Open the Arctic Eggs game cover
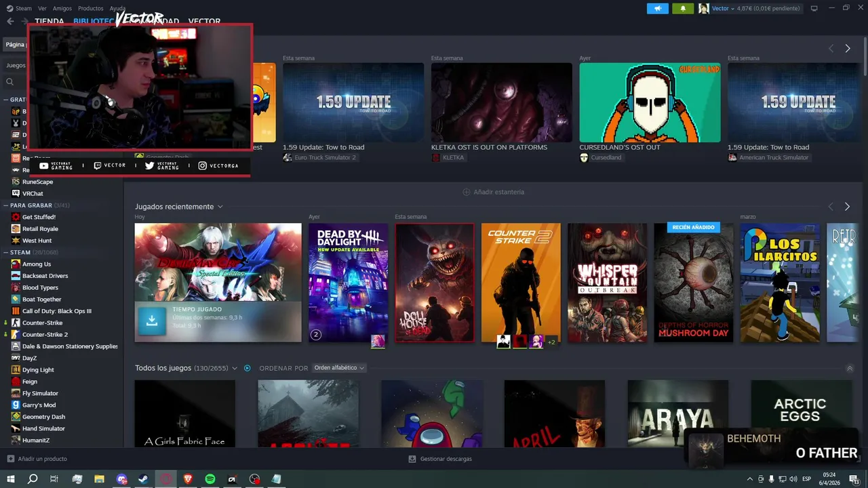Image resolution: width=868 pixels, height=488 pixels. tap(801, 413)
